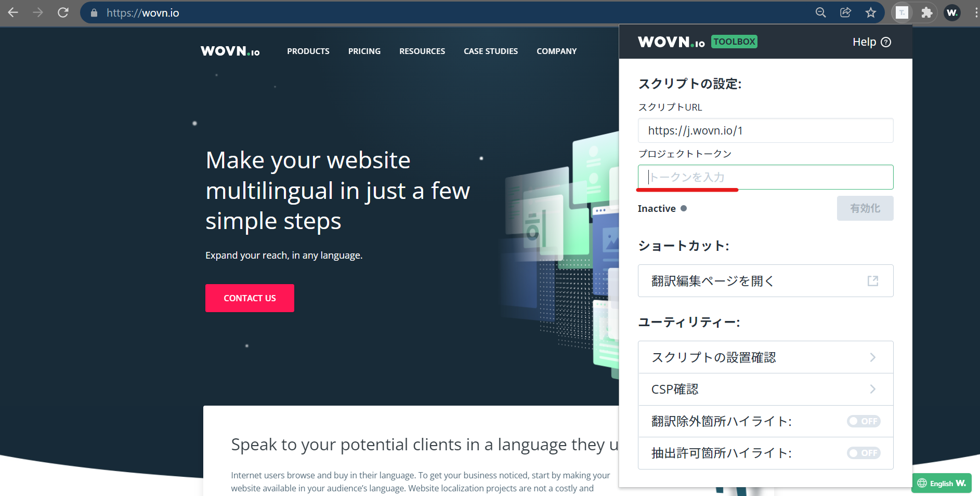The height and width of the screenshot is (496, 980).
Task: Toggle 抽出許可箇所ハイライト switch
Action: coord(863,453)
